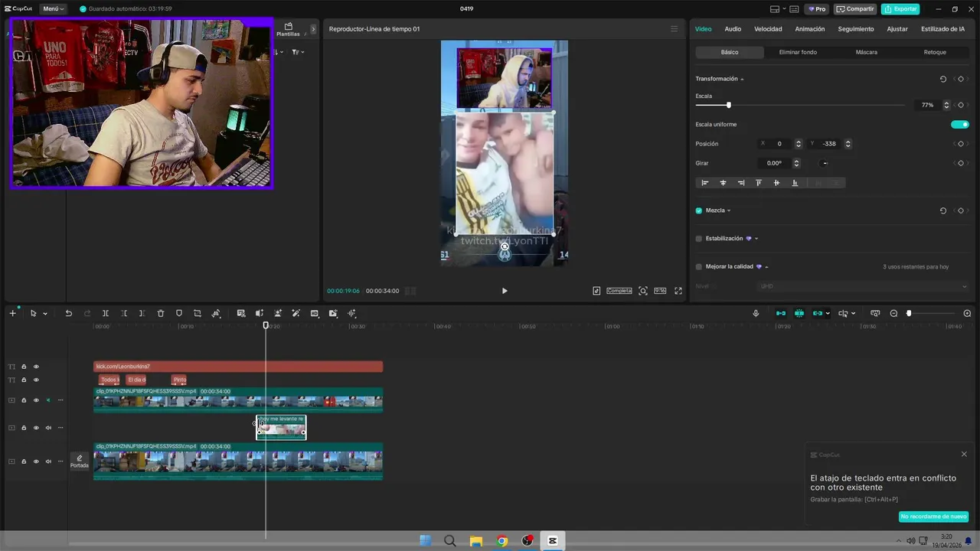The width and height of the screenshot is (980, 551).
Task: Click align horizontal center icon
Action: click(723, 183)
